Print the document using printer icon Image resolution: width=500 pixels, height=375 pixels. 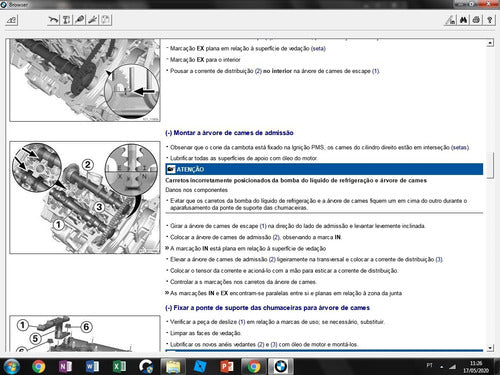tap(476, 20)
